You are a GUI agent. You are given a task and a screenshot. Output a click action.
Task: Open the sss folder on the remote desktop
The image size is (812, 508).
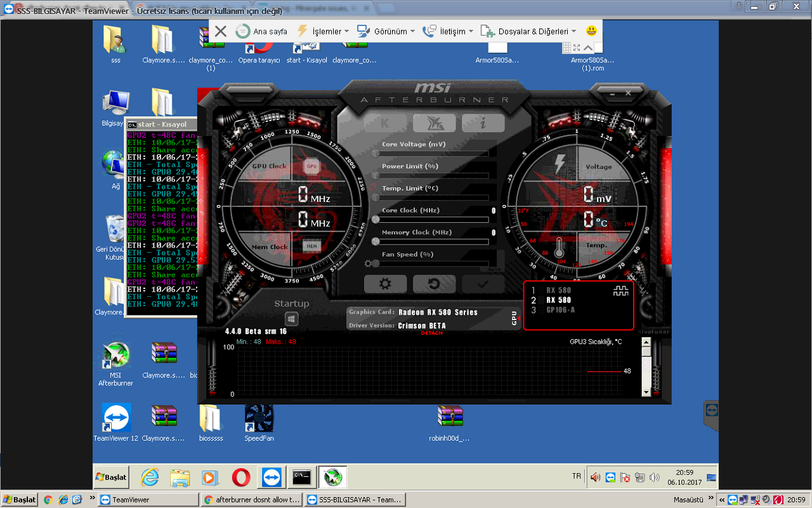coord(115,44)
